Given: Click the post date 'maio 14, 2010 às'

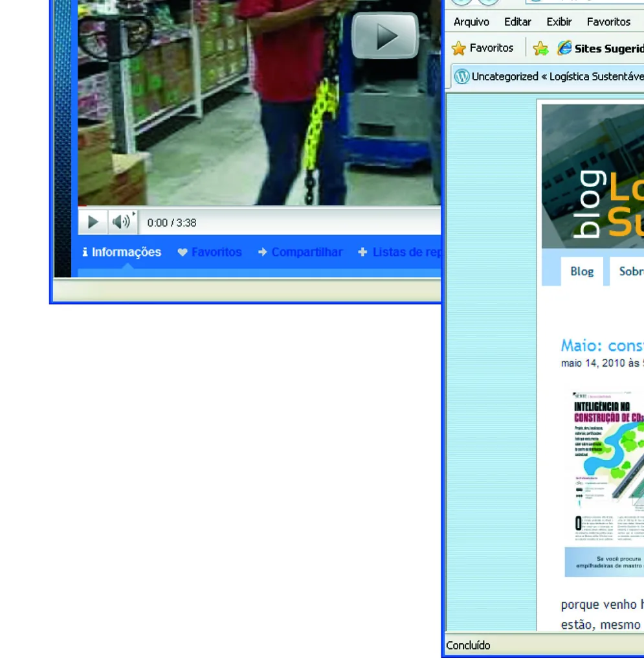Looking at the screenshot, I should point(600,363).
